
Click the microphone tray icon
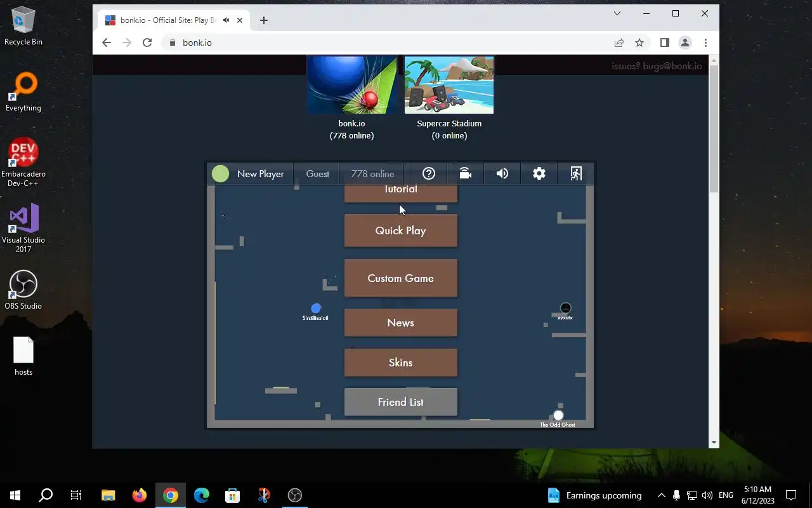(x=676, y=495)
